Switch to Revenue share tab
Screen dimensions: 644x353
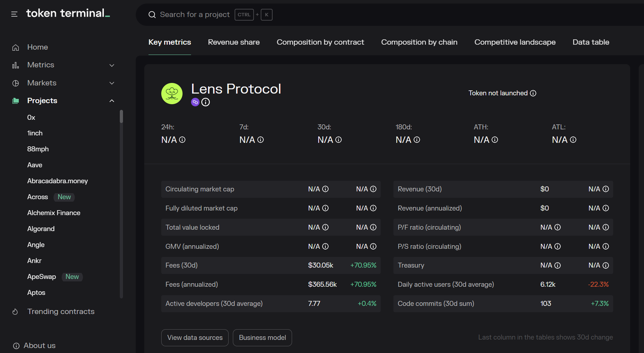pos(234,42)
